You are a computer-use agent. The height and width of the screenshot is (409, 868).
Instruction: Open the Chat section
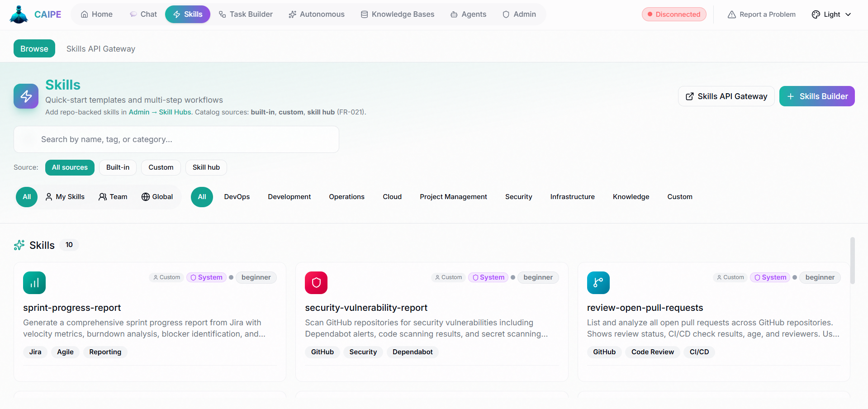pos(143,14)
